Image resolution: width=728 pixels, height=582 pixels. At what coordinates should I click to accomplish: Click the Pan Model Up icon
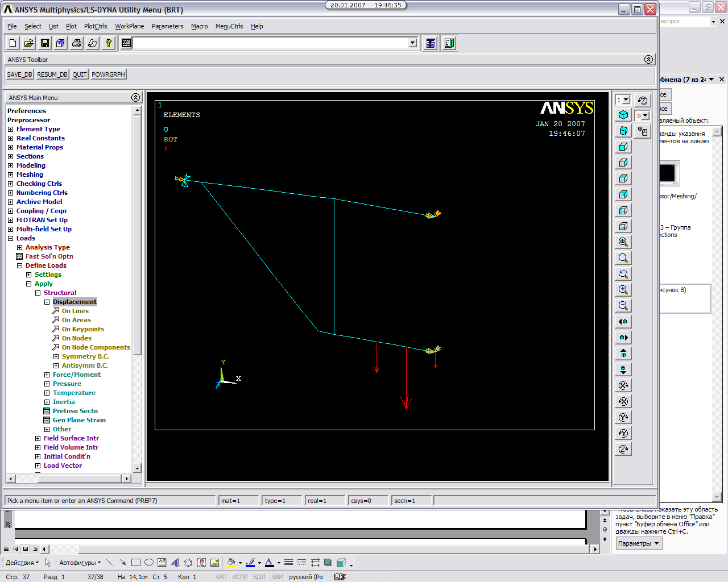point(623,354)
